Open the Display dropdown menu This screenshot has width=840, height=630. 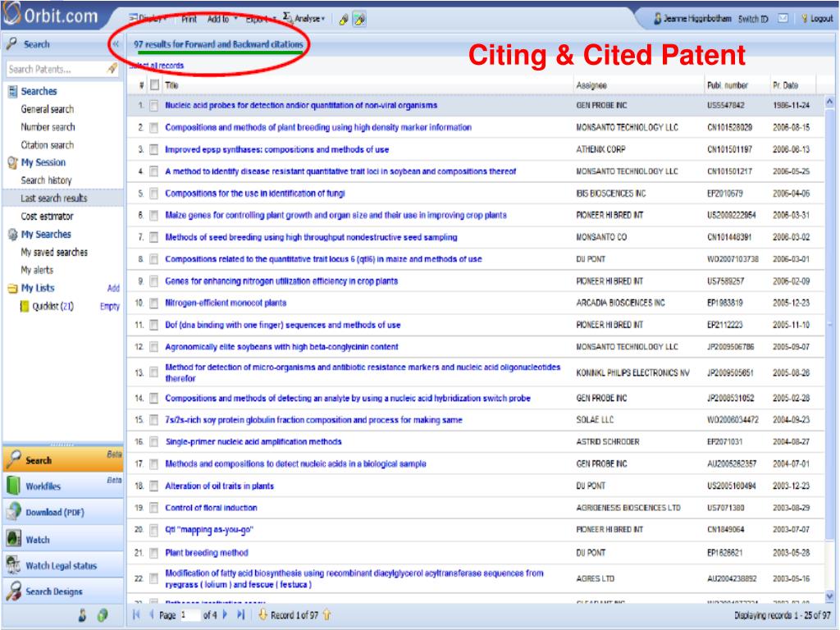(148, 19)
